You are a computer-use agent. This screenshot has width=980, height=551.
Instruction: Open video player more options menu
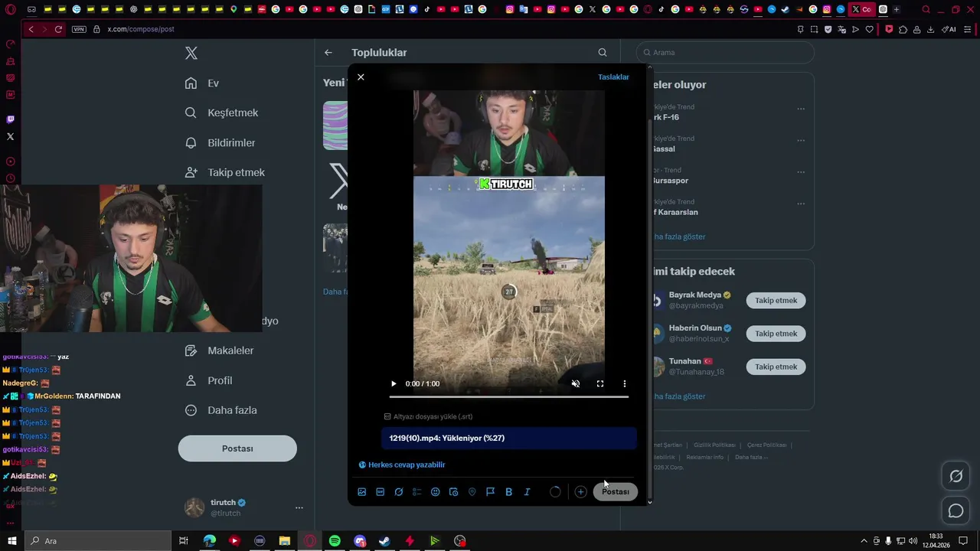tap(625, 384)
